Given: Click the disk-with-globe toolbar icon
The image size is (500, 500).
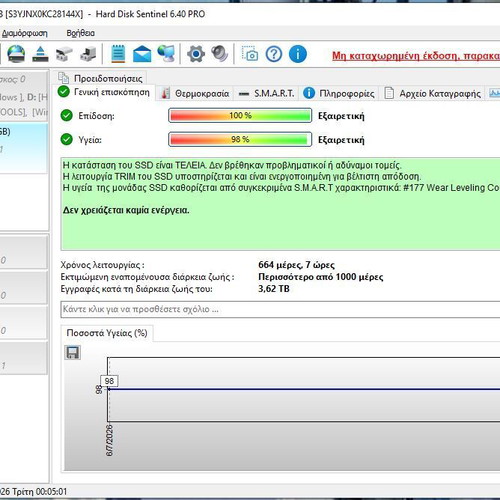Looking at the screenshot, I should coord(16,54).
